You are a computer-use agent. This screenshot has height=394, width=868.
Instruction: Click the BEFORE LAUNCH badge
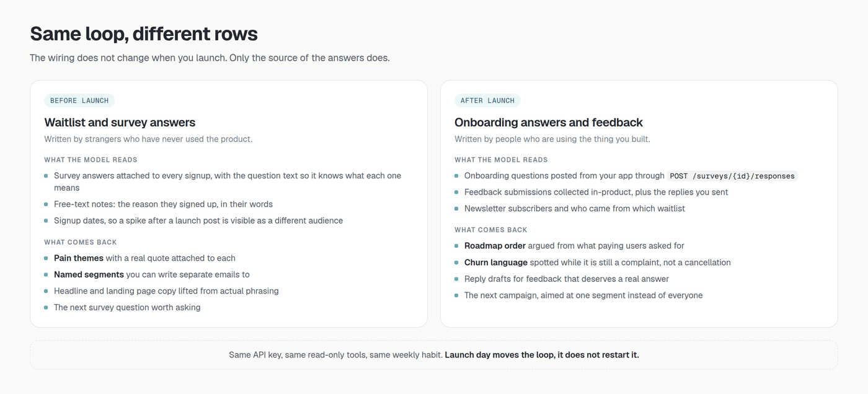click(79, 100)
